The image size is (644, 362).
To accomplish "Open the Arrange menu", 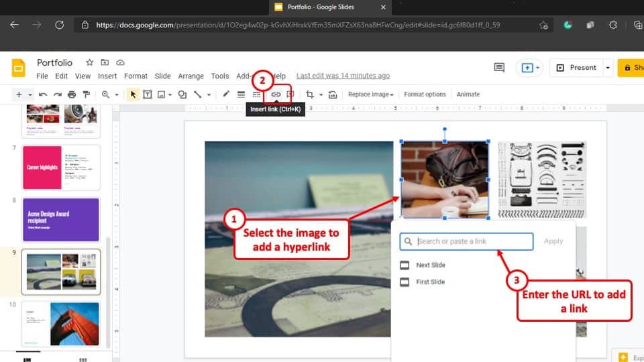I will 191,76.
